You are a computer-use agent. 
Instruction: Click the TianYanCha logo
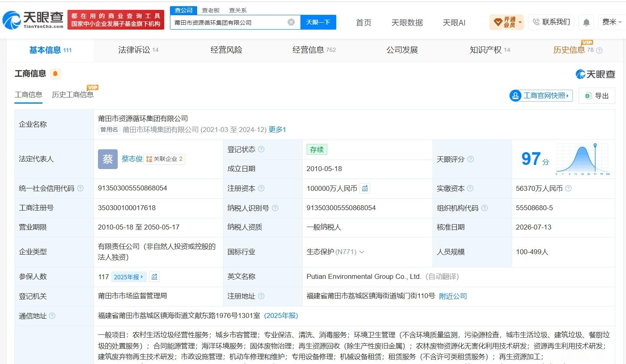(33, 19)
